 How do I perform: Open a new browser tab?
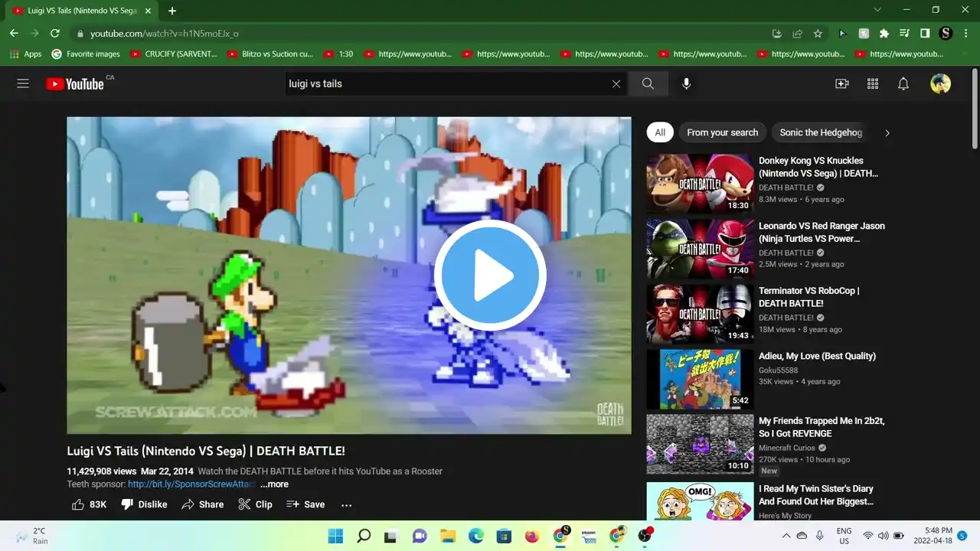click(172, 11)
